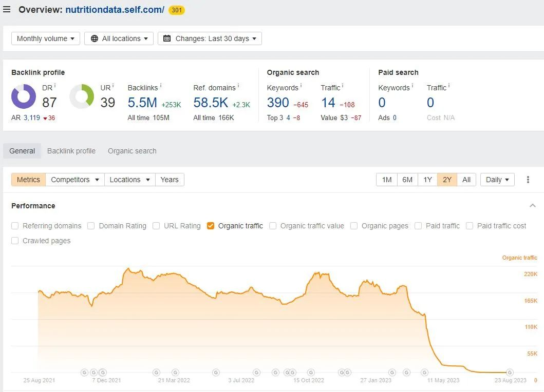Screen dimensions: 544x392
Task: Set chart range to 2Y
Action: (x=447, y=180)
